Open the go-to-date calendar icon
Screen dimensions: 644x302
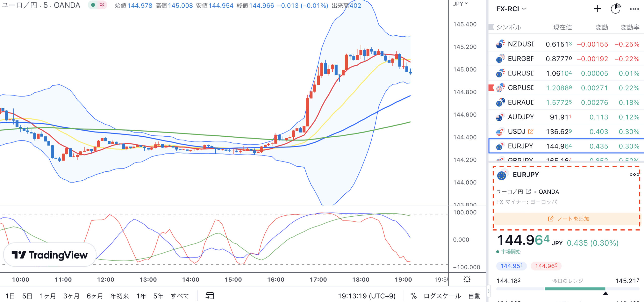pos(210,295)
